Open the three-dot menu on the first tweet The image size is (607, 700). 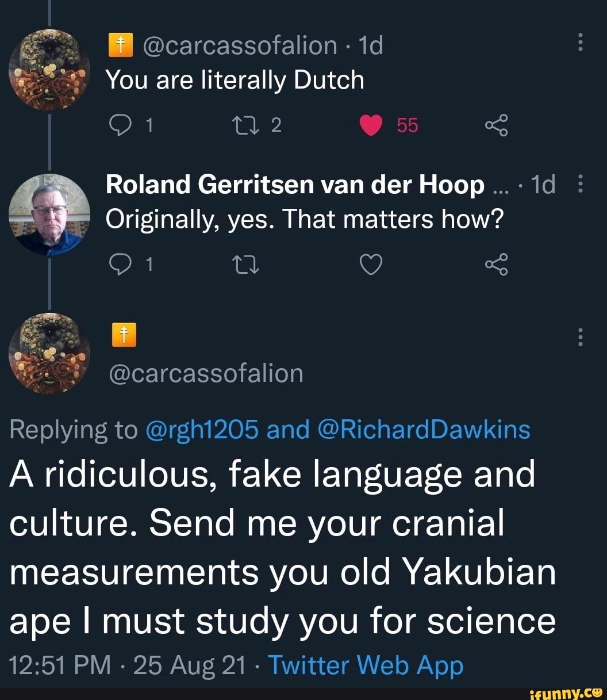(581, 40)
